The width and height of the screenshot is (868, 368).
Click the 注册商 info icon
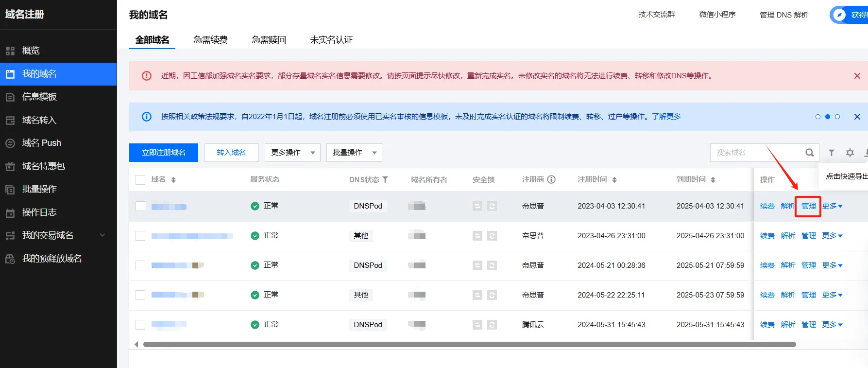click(x=551, y=179)
